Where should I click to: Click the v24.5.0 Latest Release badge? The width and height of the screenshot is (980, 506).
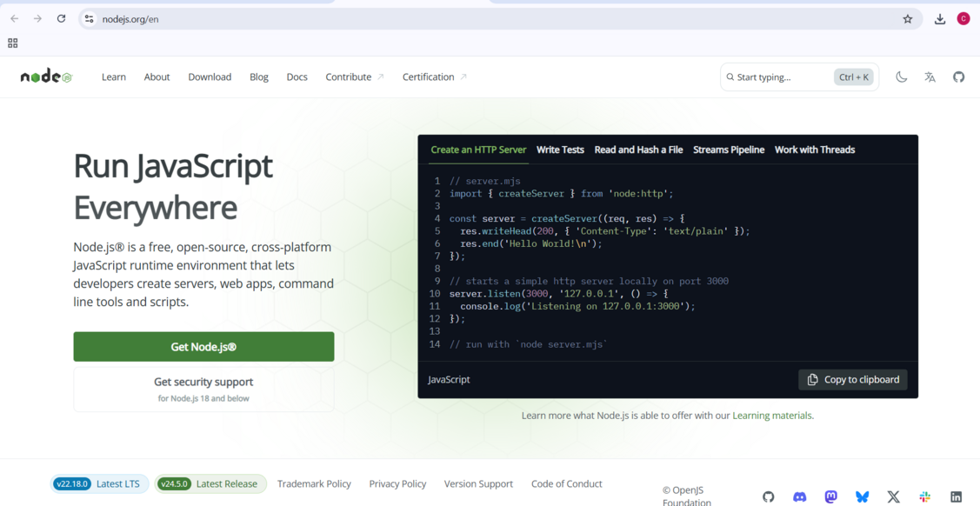(210, 483)
